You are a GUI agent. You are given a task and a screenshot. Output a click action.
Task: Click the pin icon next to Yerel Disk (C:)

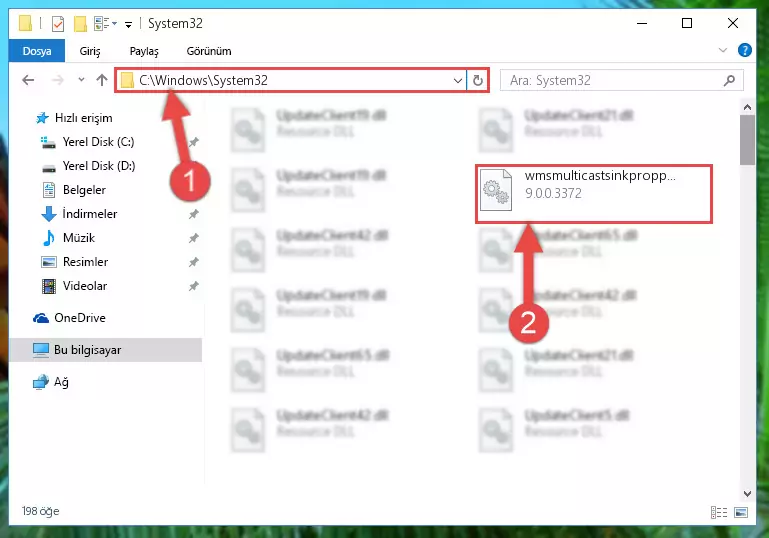(x=194, y=142)
